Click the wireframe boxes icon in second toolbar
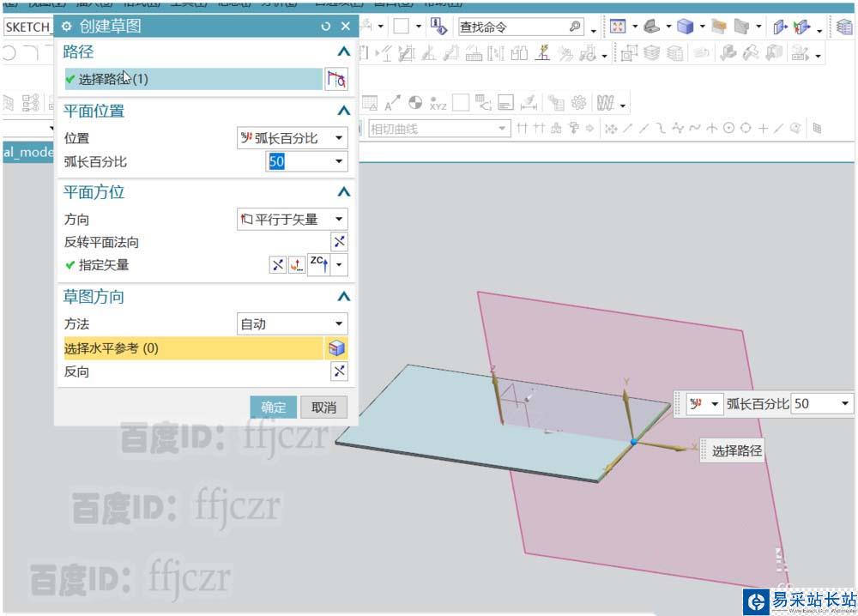The width and height of the screenshot is (858, 616). 629,53
